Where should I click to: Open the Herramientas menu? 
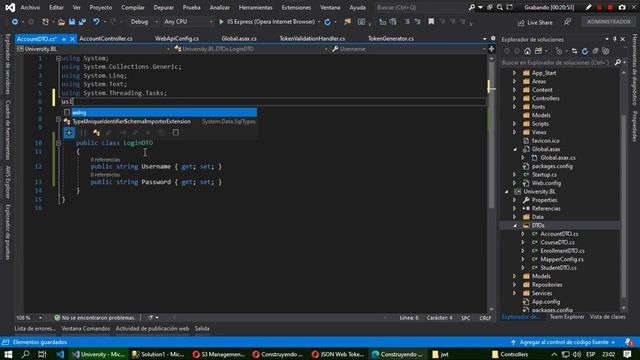coord(256,7)
